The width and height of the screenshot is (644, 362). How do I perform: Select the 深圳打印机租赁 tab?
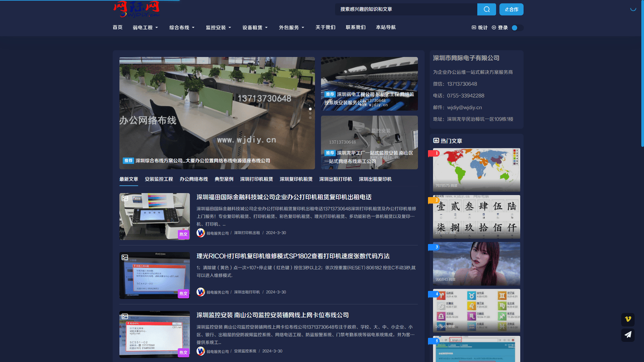(257, 179)
